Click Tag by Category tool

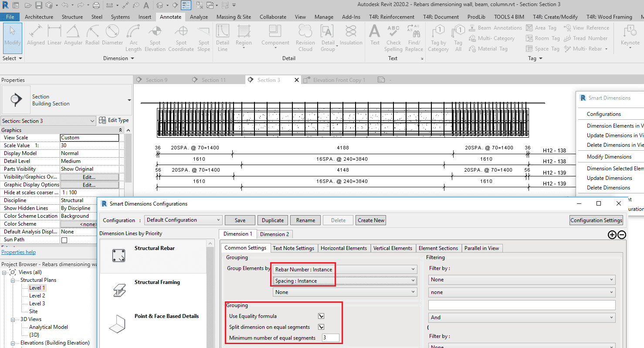coord(438,38)
